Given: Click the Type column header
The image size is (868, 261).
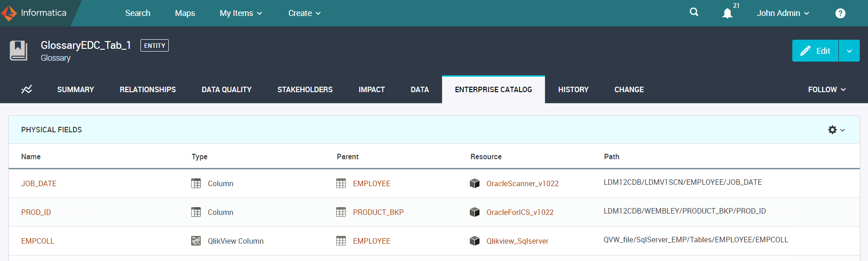Looking at the screenshot, I should pos(199,157).
